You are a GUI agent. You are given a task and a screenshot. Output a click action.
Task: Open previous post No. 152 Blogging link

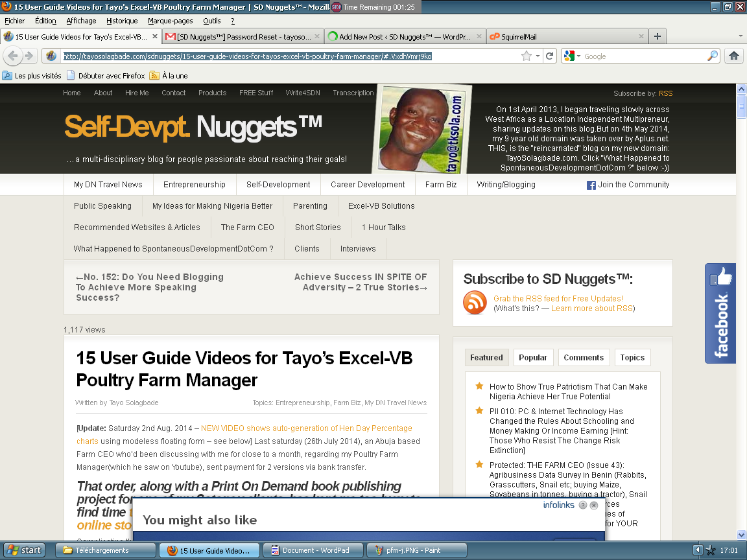pos(150,287)
